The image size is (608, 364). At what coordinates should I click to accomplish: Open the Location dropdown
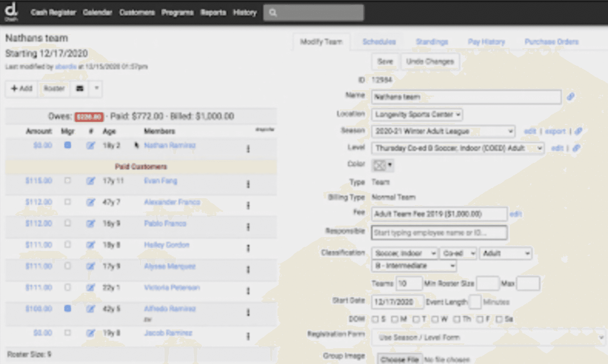pyautogui.click(x=417, y=115)
